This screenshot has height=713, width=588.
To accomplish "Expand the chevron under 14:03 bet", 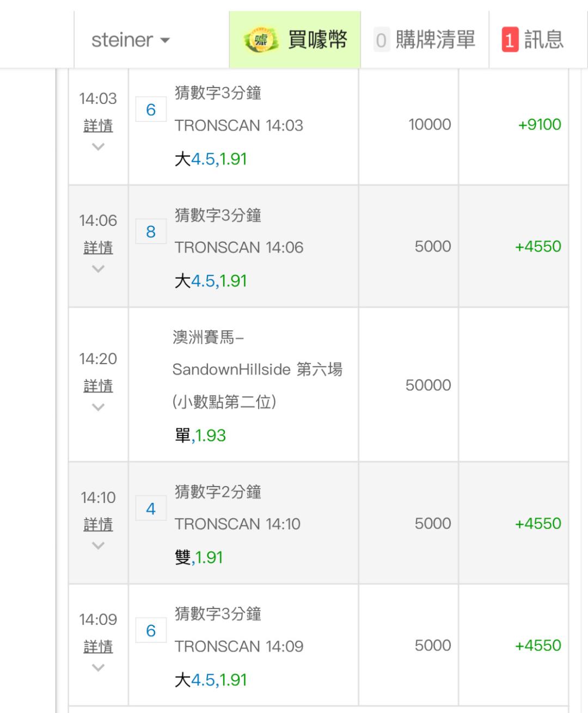I will pos(98,146).
